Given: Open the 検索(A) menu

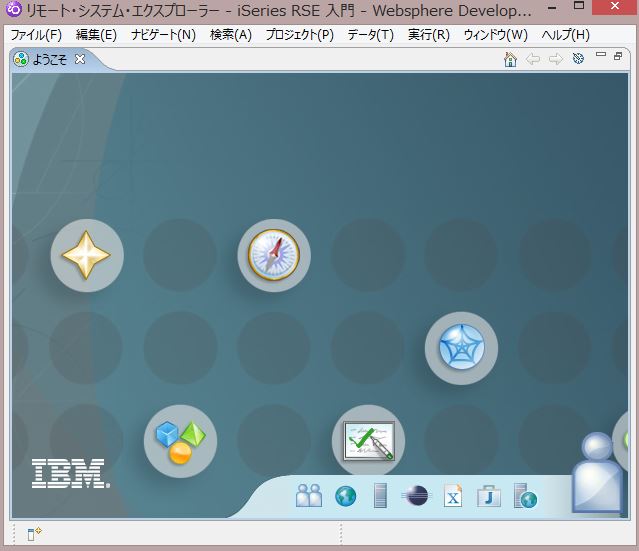Looking at the screenshot, I should click(231, 35).
